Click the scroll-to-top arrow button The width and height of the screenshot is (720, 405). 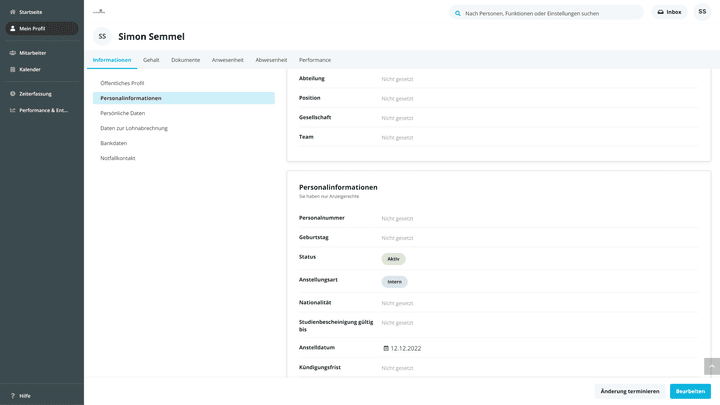(x=712, y=366)
